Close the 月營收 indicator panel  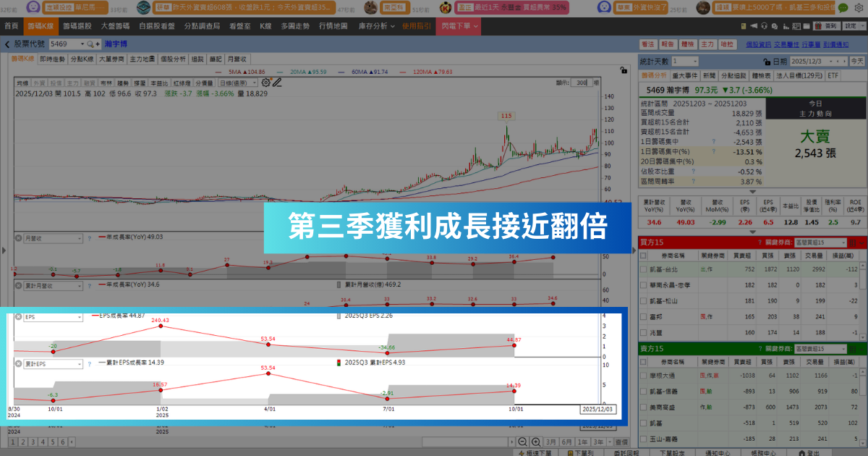click(19, 237)
